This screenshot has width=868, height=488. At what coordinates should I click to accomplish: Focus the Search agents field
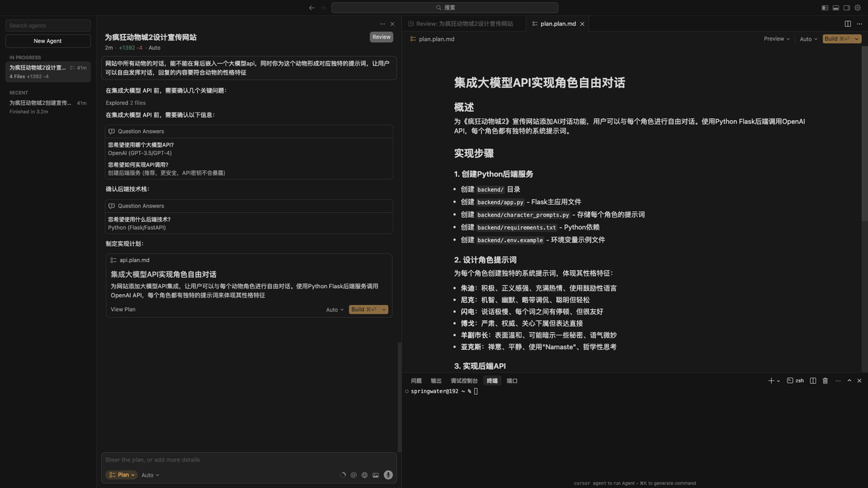click(x=47, y=26)
